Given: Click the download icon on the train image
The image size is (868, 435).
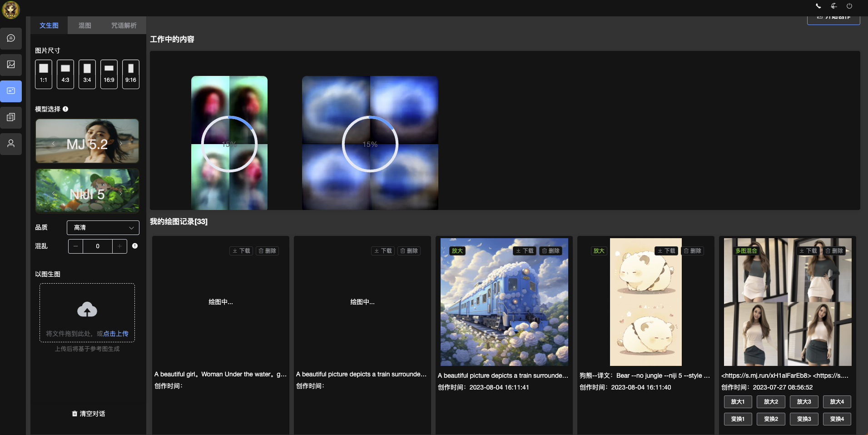Looking at the screenshot, I should click(524, 250).
